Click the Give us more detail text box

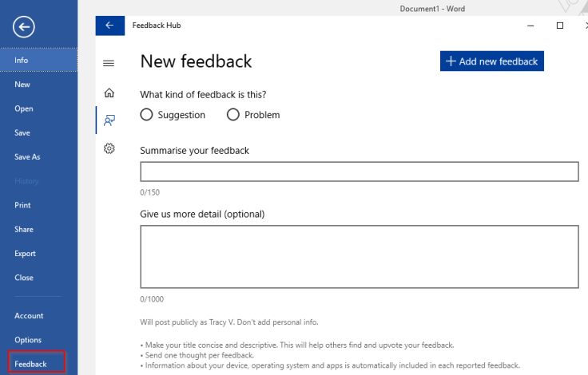point(360,257)
